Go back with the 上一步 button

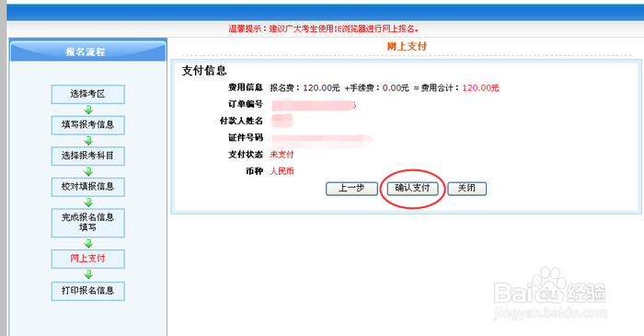tap(351, 189)
